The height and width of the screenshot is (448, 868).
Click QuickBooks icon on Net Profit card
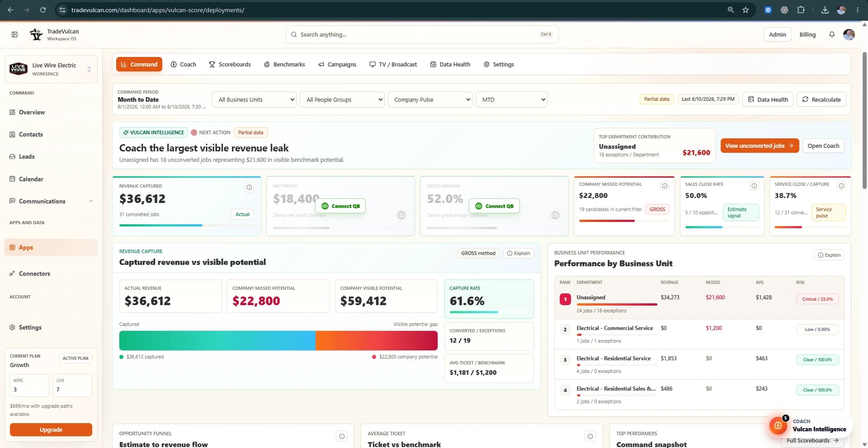[401, 215]
